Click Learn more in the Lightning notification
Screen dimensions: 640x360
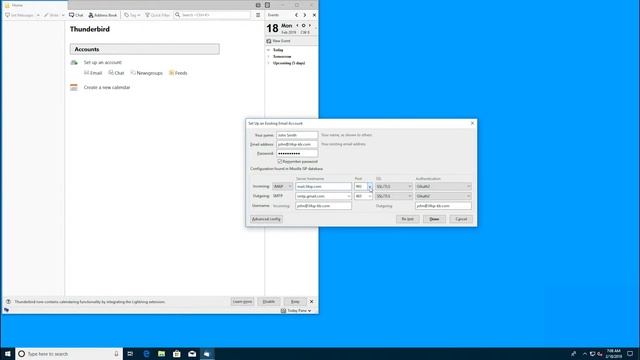(x=242, y=302)
